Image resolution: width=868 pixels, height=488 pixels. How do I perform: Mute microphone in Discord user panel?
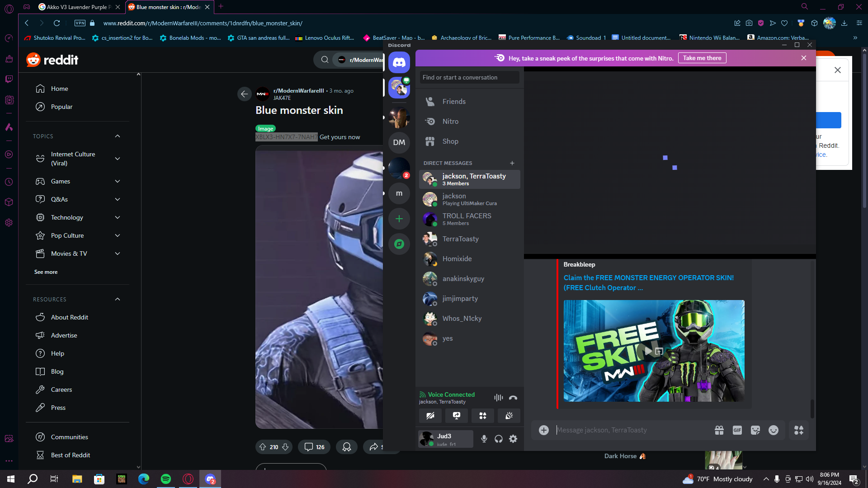pos(484,439)
